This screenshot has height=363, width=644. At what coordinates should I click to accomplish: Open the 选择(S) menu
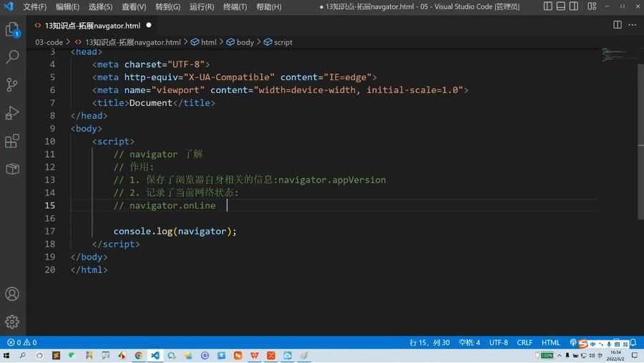[x=101, y=7]
